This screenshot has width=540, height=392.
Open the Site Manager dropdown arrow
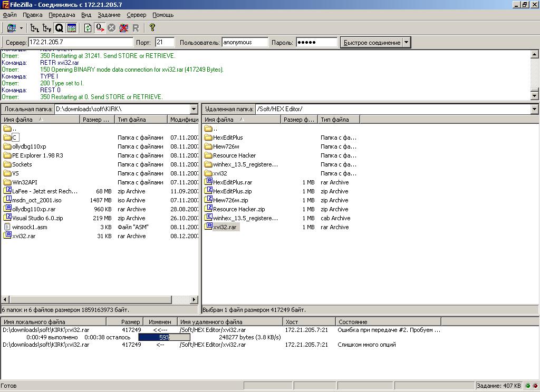click(22, 28)
